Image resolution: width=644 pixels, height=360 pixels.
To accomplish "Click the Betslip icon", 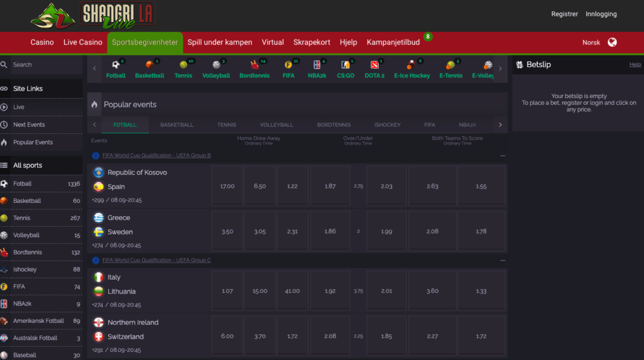I will tap(519, 65).
